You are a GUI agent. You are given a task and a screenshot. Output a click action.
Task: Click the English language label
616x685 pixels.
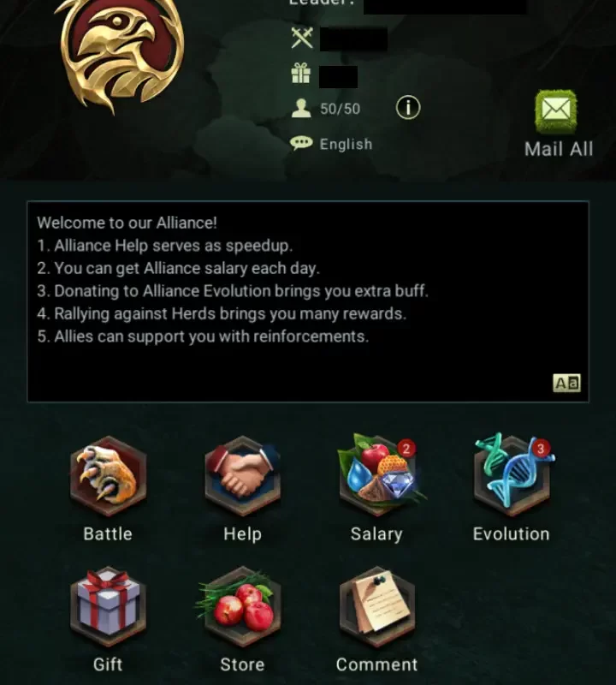(x=346, y=144)
